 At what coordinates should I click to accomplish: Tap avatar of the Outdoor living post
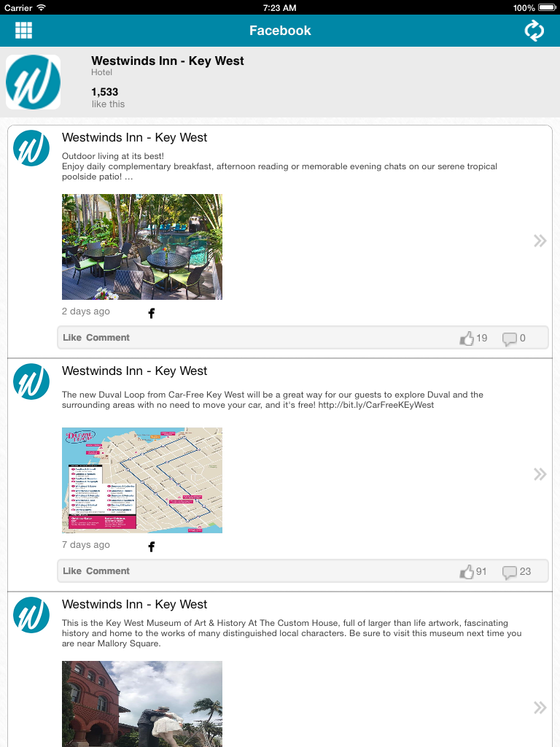[31, 148]
